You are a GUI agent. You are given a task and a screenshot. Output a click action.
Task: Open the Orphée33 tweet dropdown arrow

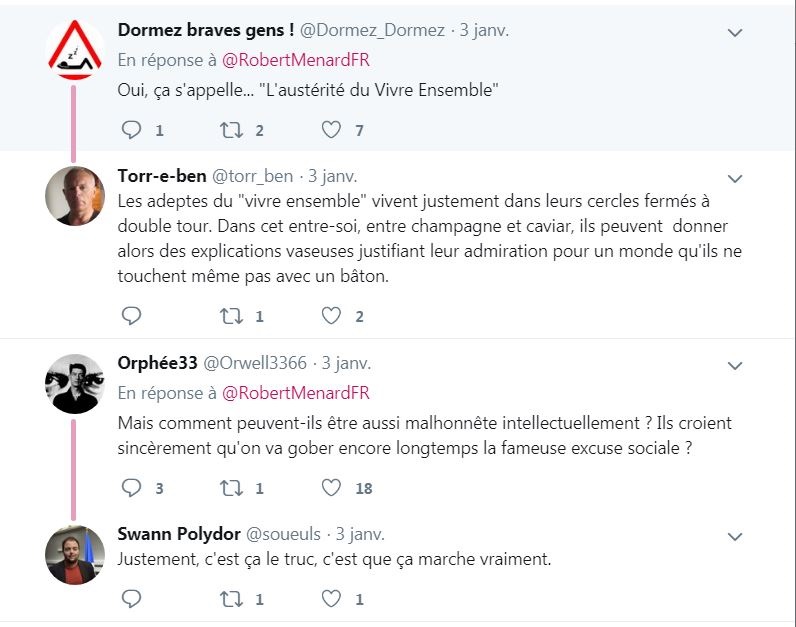735,366
